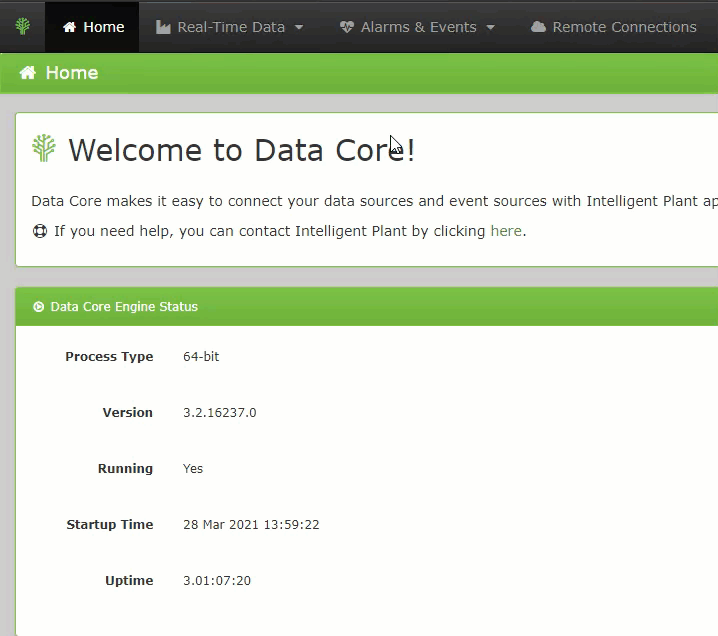Select the Running value Yes

tap(193, 468)
